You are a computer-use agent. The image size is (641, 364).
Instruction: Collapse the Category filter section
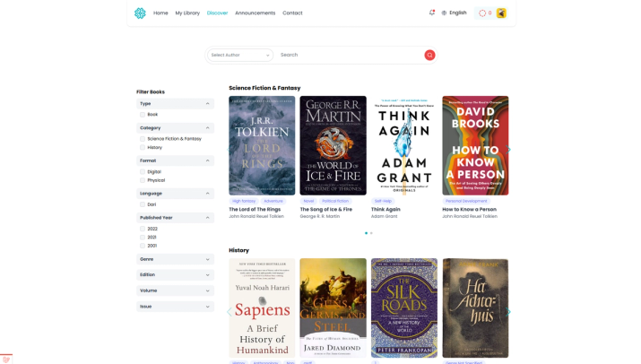175,128
